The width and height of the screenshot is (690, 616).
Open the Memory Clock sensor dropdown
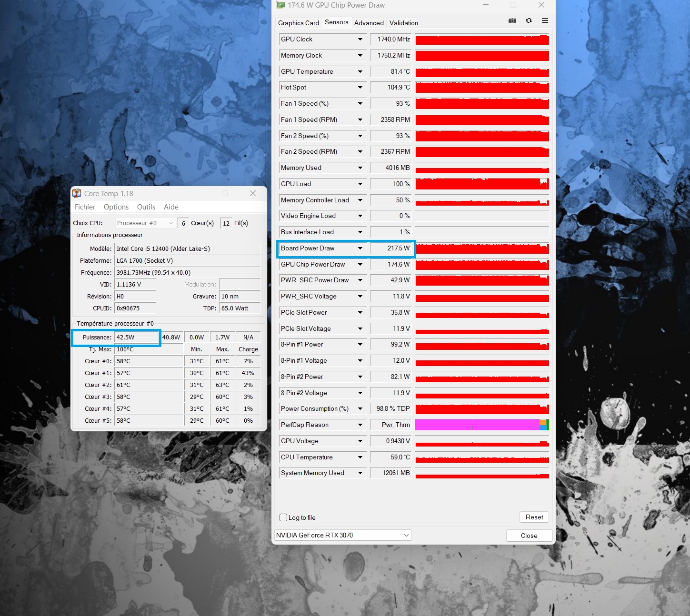pos(360,55)
